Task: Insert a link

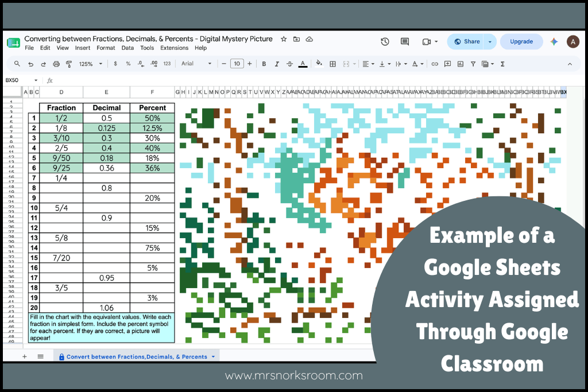Action: tap(435, 64)
